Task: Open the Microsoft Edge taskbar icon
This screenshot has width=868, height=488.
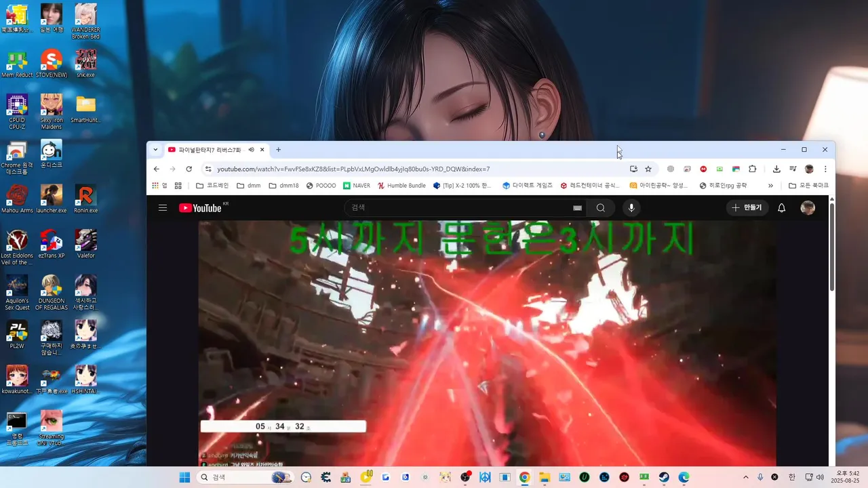Action: [684, 477]
